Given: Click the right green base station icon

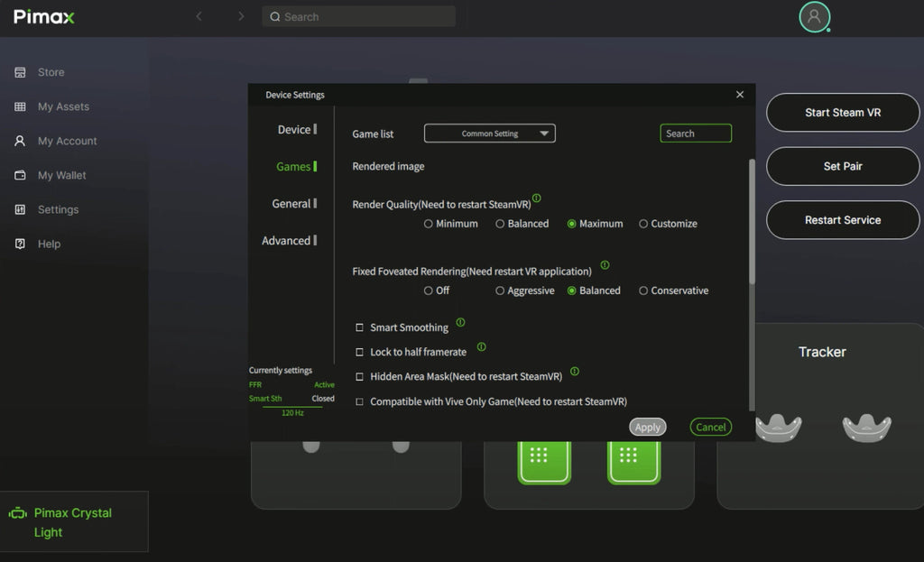Looking at the screenshot, I should (633, 462).
